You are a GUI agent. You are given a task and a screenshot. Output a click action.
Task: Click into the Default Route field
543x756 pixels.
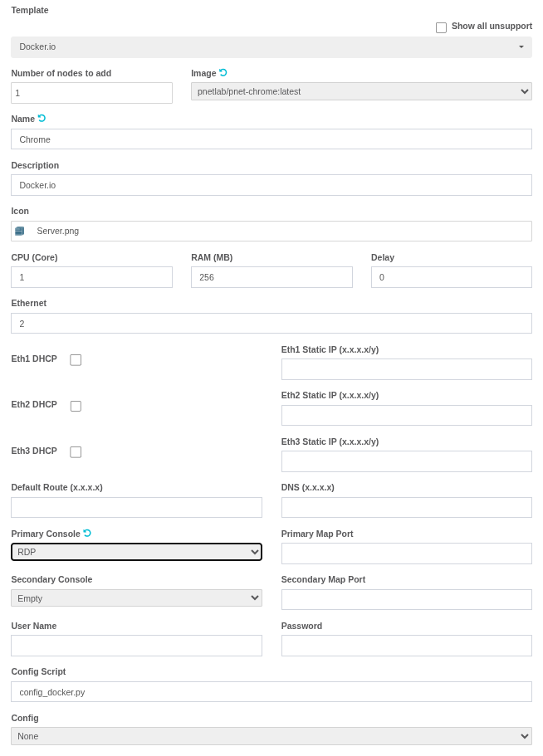tap(136, 507)
